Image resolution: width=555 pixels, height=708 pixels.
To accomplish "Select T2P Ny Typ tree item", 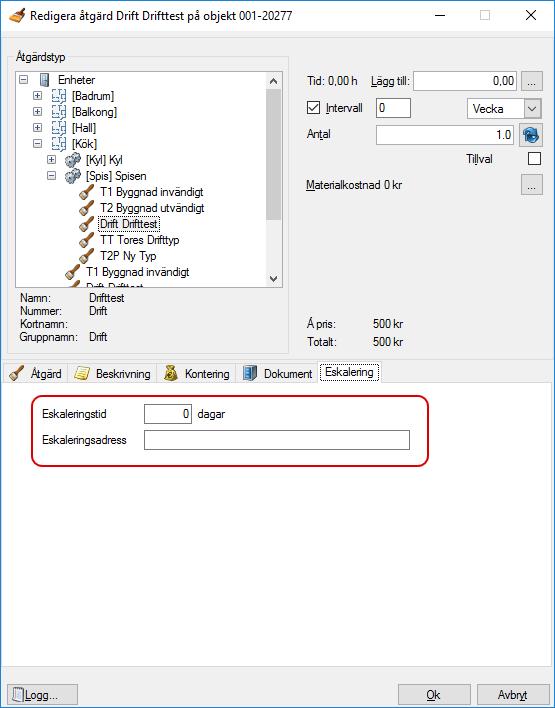I will tap(128, 256).
